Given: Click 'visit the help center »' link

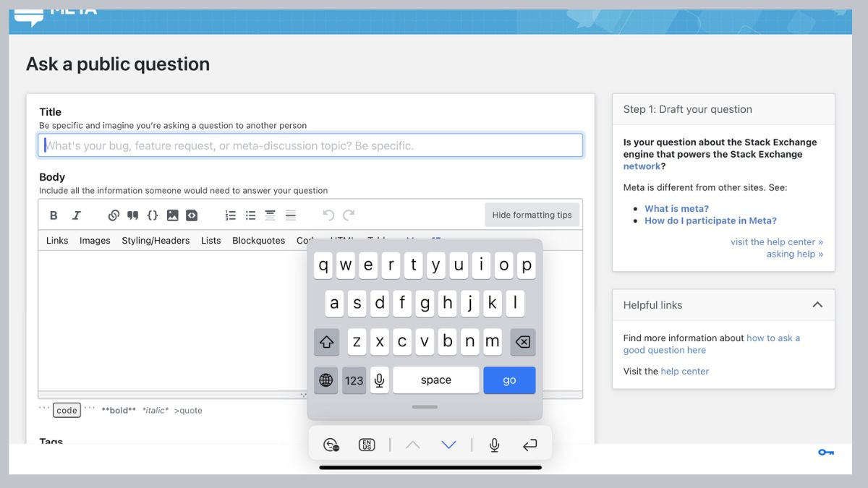Looking at the screenshot, I should tap(777, 242).
